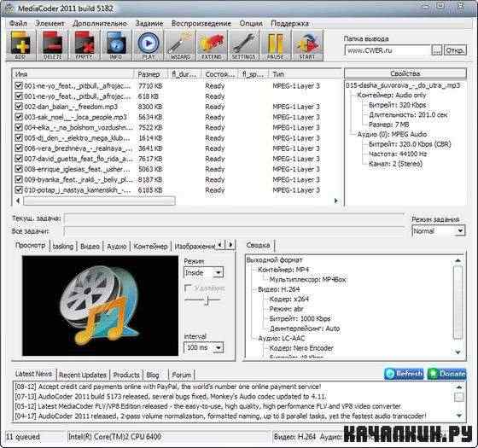This screenshot has height=448, width=478.
Task: Click the file list horizontal scrollbar
Action: click(x=99, y=201)
